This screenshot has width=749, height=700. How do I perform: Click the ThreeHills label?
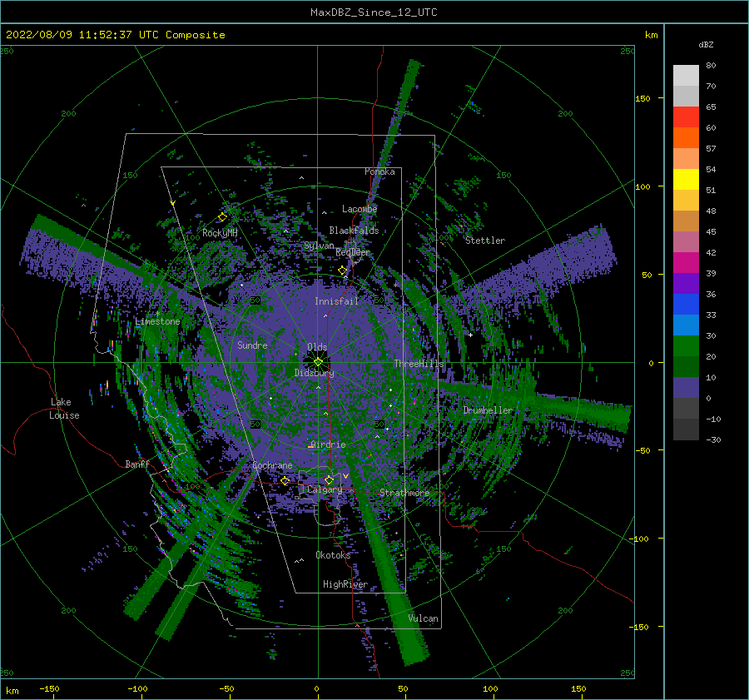pyautogui.click(x=419, y=364)
